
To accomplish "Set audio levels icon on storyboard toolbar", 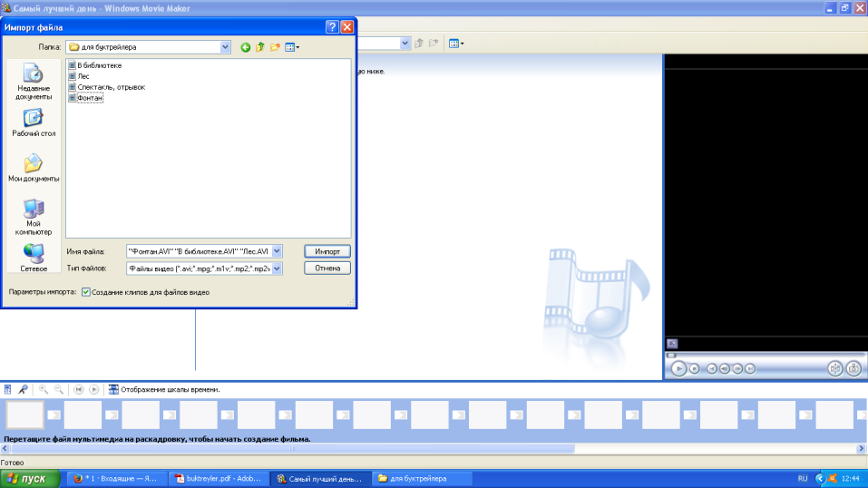I will tap(8, 389).
